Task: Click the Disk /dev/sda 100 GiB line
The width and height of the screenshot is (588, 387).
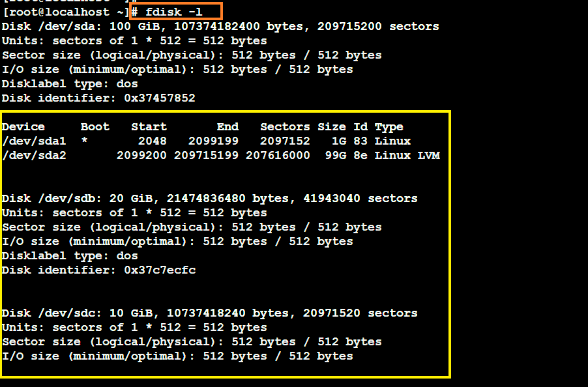Action: [220, 27]
